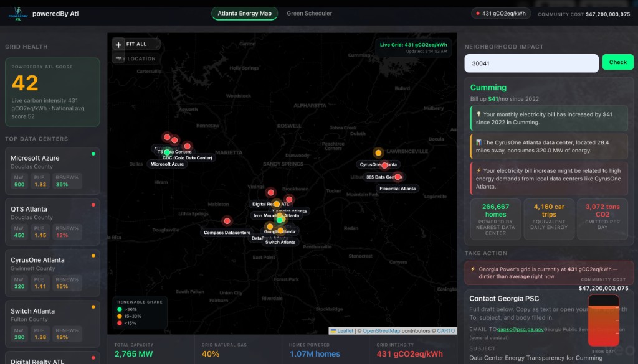This screenshot has width=638, height=364.
Task: Click the poweredBy ATL score value 42
Action: tap(25, 83)
